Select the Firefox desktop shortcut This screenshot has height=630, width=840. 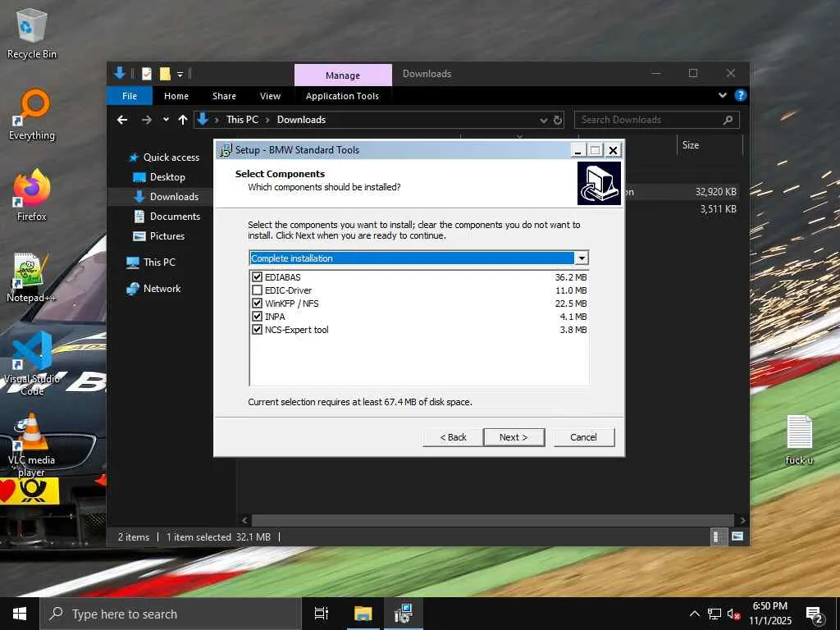pyautogui.click(x=32, y=195)
